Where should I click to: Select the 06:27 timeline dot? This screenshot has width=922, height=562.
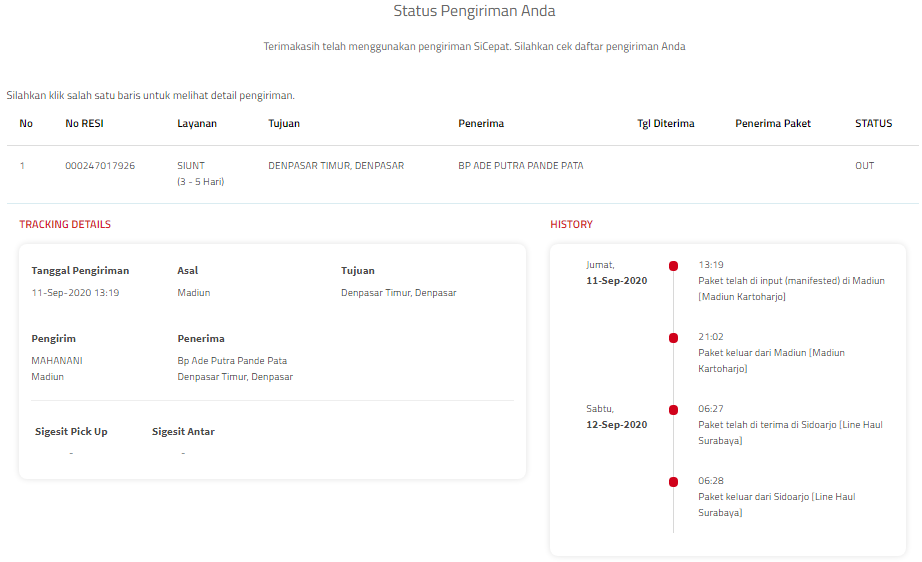point(673,410)
